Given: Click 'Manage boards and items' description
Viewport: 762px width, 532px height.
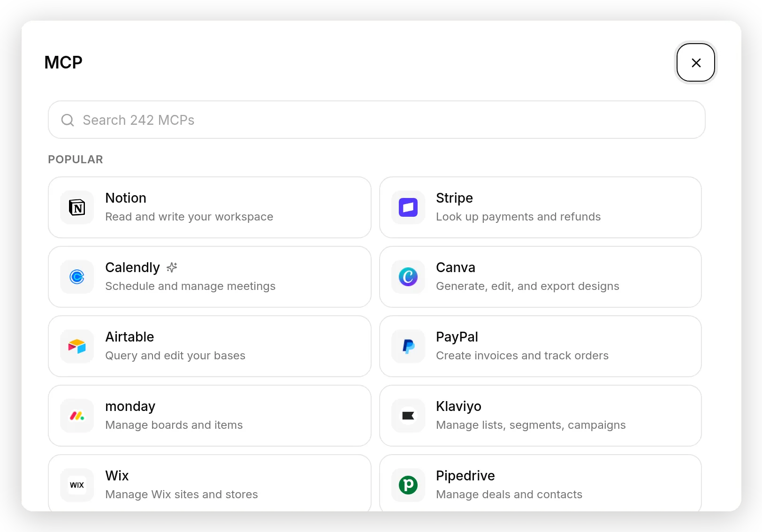Looking at the screenshot, I should [x=174, y=425].
